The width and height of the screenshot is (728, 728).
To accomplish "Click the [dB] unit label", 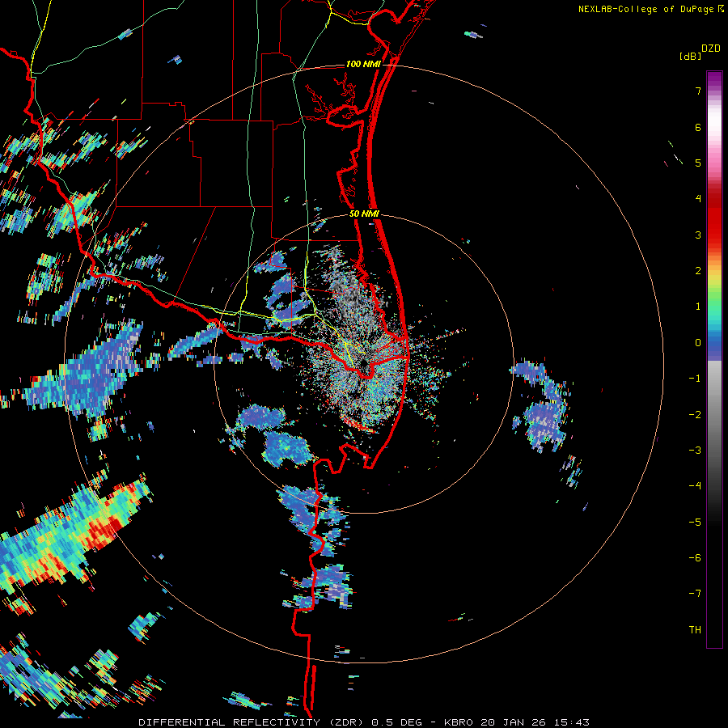I will [691, 56].
